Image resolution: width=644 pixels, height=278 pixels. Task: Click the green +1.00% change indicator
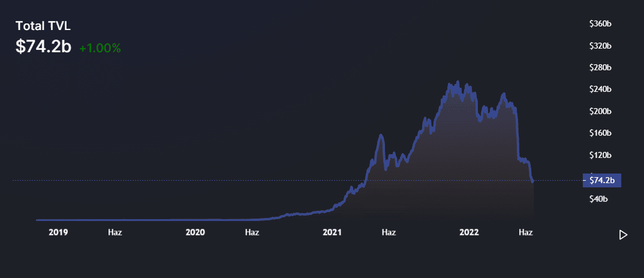(x=100, y=49)
